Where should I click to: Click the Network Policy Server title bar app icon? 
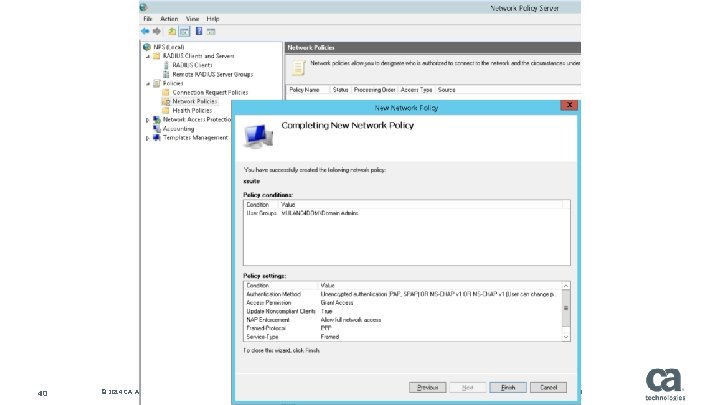(x=143, y=7)
